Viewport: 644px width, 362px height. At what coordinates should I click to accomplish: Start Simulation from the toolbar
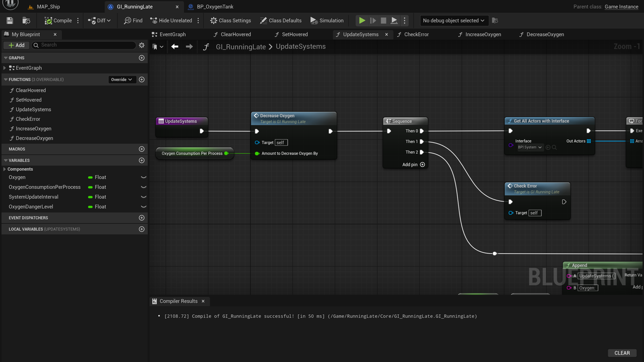tap(327, 20)
